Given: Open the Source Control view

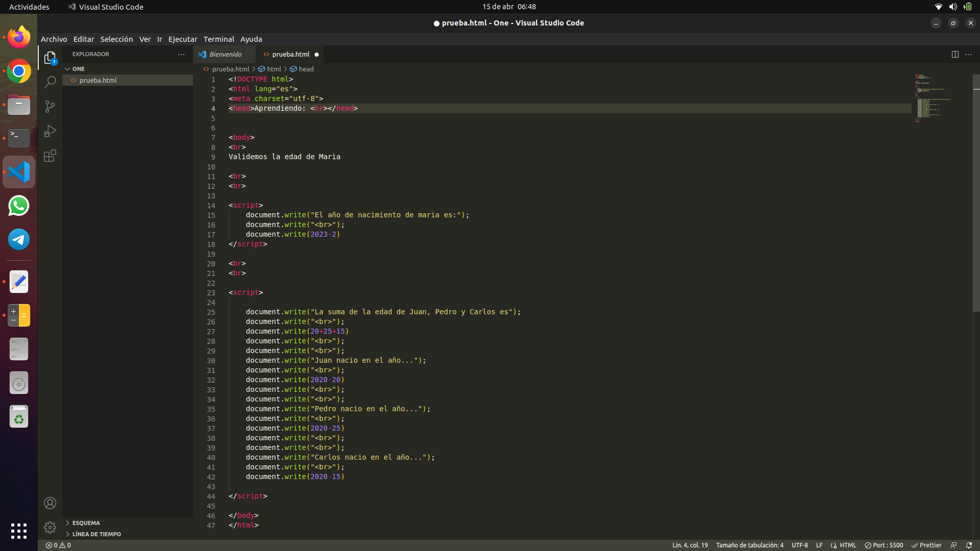Looking at the screenshot, I should [x=50, y=107].
